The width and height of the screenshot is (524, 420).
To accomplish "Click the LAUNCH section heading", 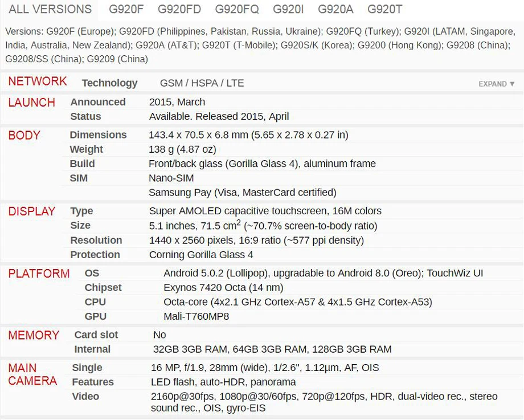I will point(31,103).
